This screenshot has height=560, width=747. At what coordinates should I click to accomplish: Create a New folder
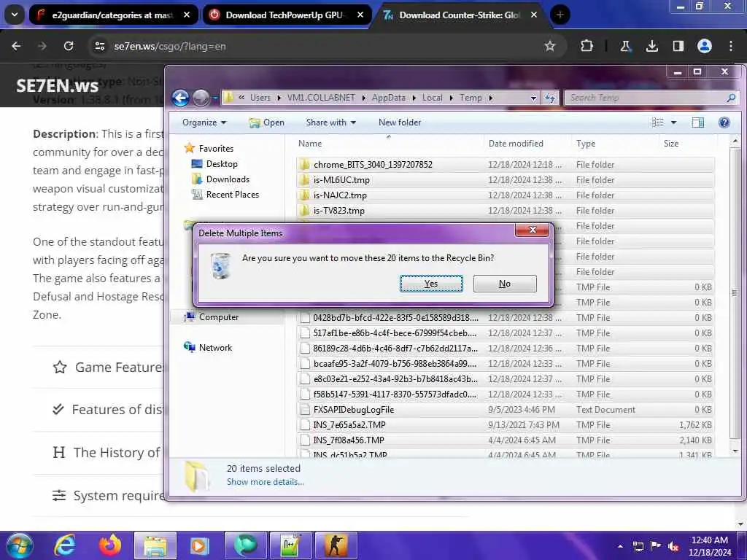click(400, 122)
